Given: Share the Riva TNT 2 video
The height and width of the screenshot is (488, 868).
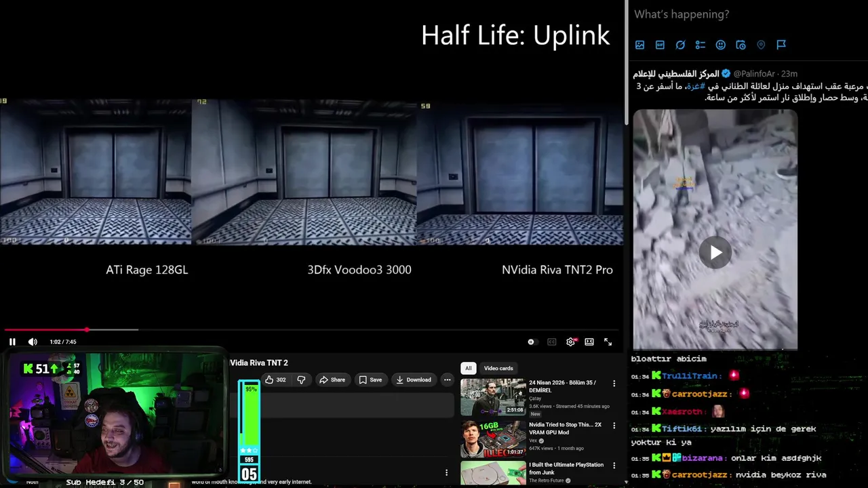Looking at the screenshot, I should click(x=332, y=380).
